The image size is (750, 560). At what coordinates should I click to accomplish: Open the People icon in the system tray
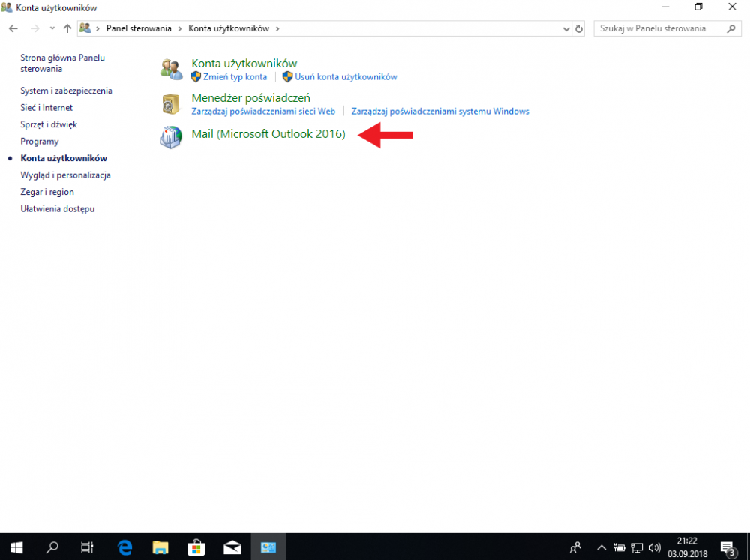click(575, 547)
